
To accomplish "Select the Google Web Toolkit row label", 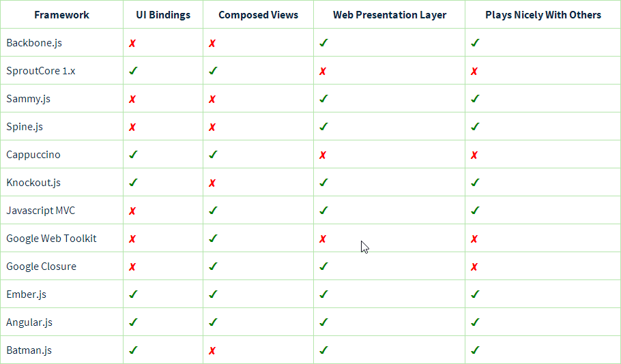I will tap(51, 238).
